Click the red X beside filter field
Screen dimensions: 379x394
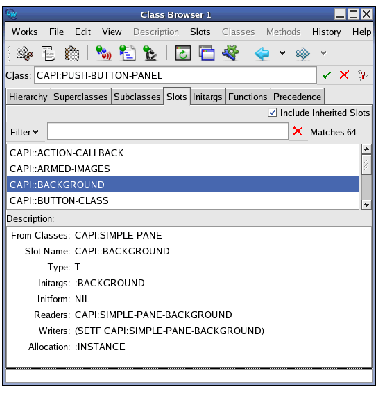297,131
